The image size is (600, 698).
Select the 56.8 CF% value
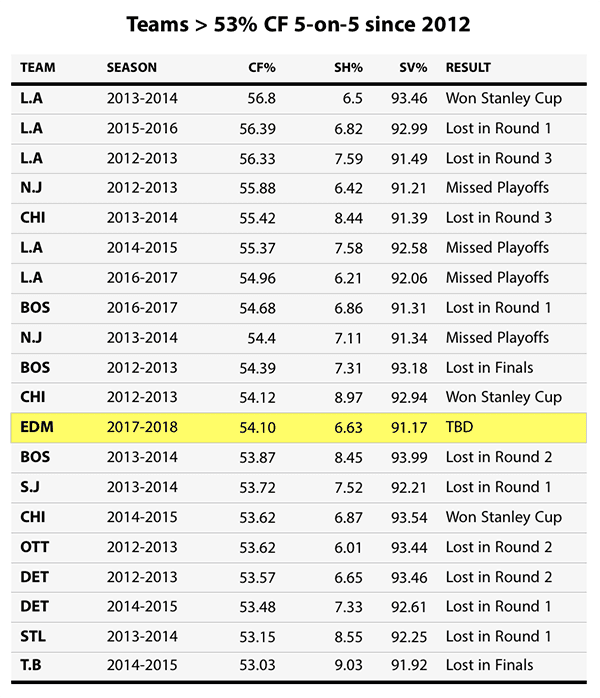pyautogui.click(x=262, y=98)
